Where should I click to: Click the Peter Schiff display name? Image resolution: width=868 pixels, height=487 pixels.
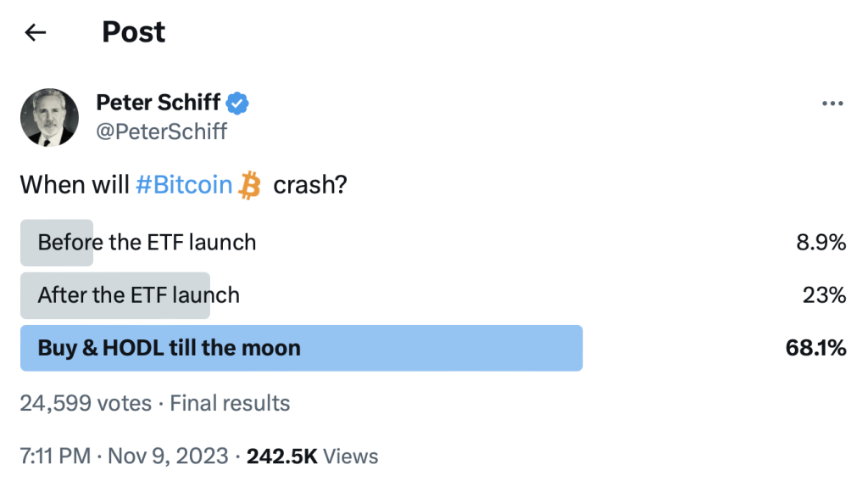(x=159, y=104)
